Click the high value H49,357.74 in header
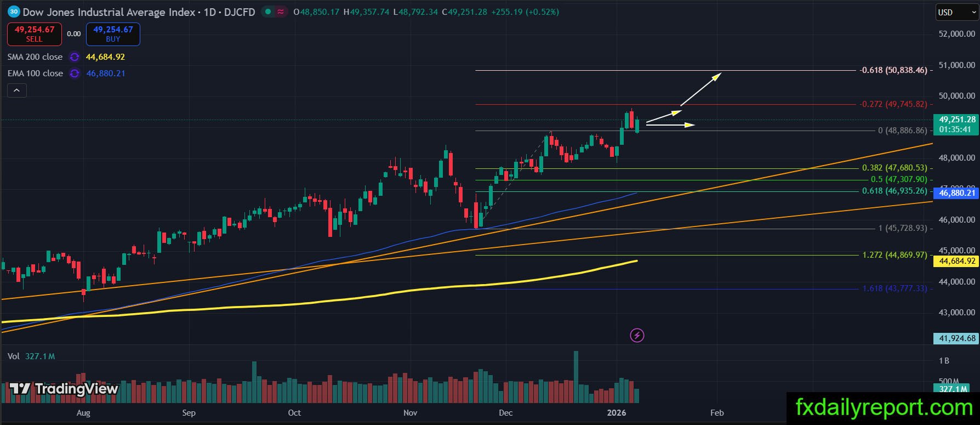 point(366,12)
